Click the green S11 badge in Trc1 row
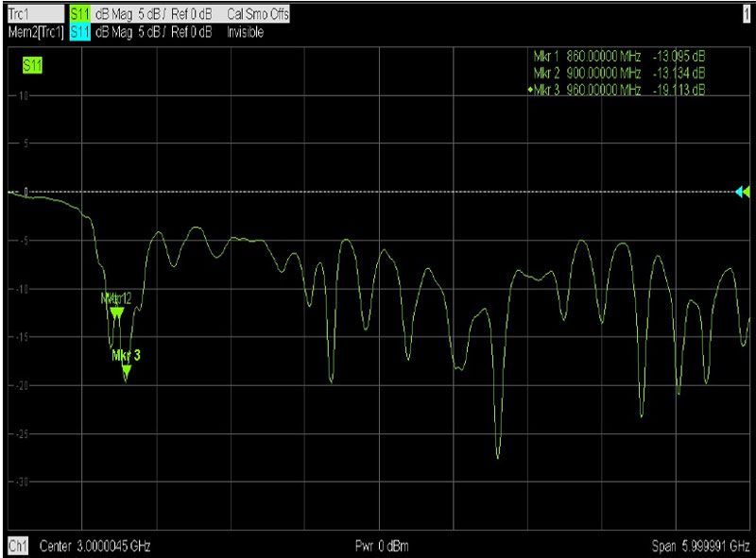The width and height of the screenshot is (756, 558). click(80, 14)
